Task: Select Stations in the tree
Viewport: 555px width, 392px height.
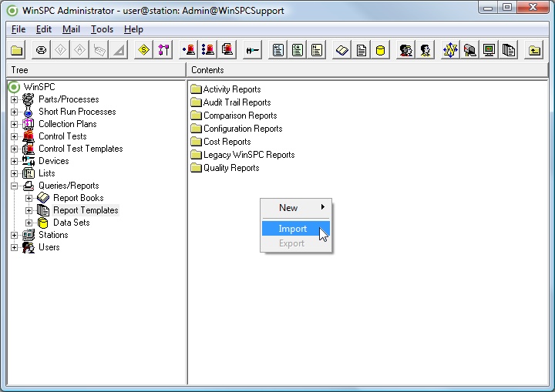Action: click(x=53, y=235)
